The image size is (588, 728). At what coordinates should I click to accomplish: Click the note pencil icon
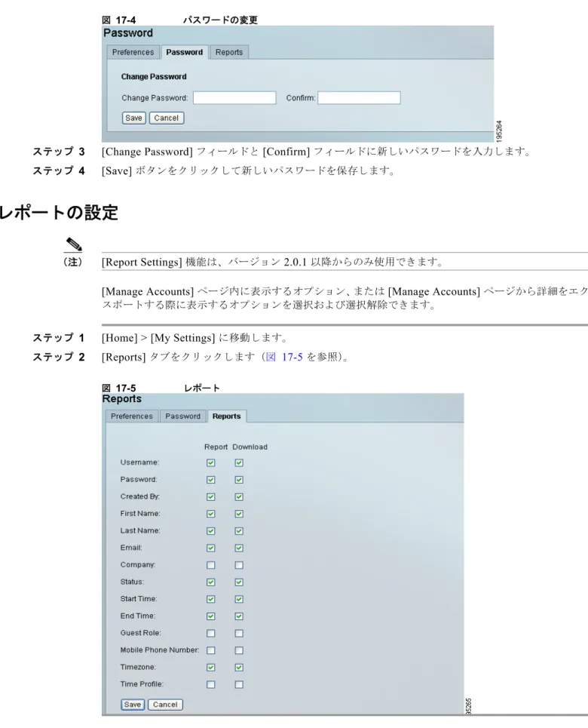coord(73,244)
